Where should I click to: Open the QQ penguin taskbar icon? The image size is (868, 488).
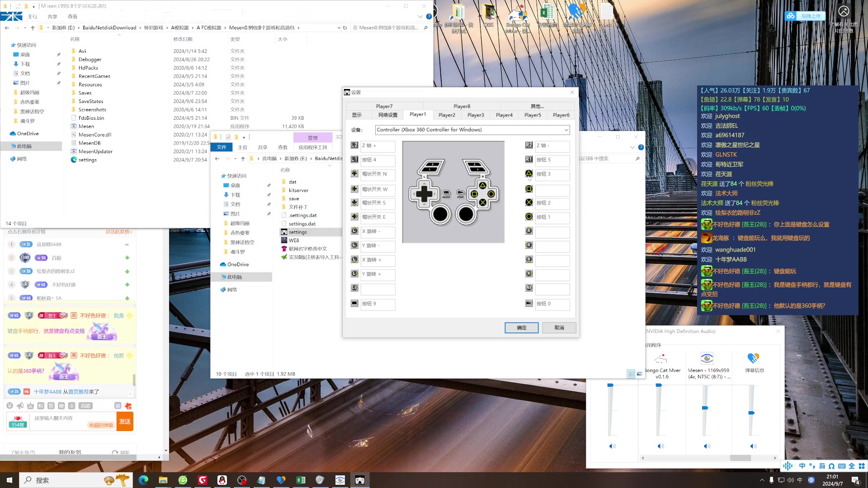[222, 480]
